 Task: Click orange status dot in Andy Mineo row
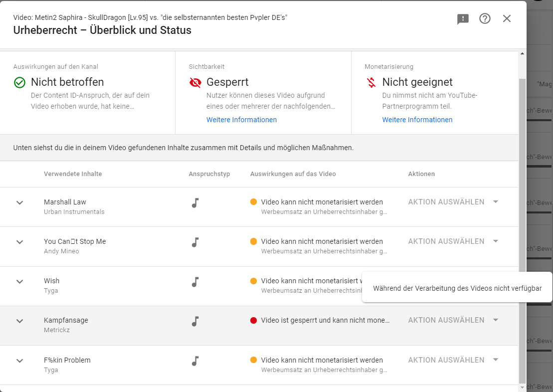point(253,241)
